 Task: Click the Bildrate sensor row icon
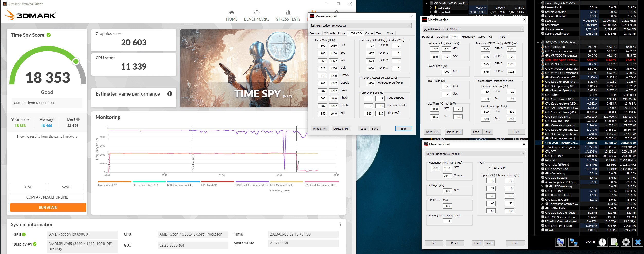pyautogui.click(x=543, y=230)
